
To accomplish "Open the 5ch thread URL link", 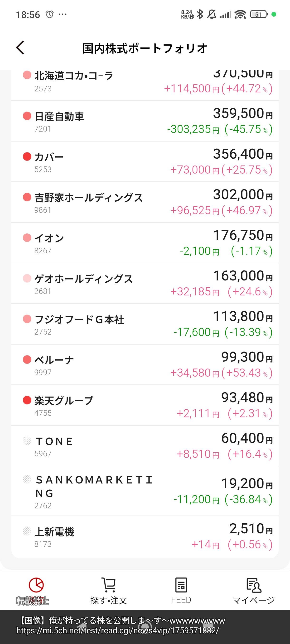I will pos(118,631).
